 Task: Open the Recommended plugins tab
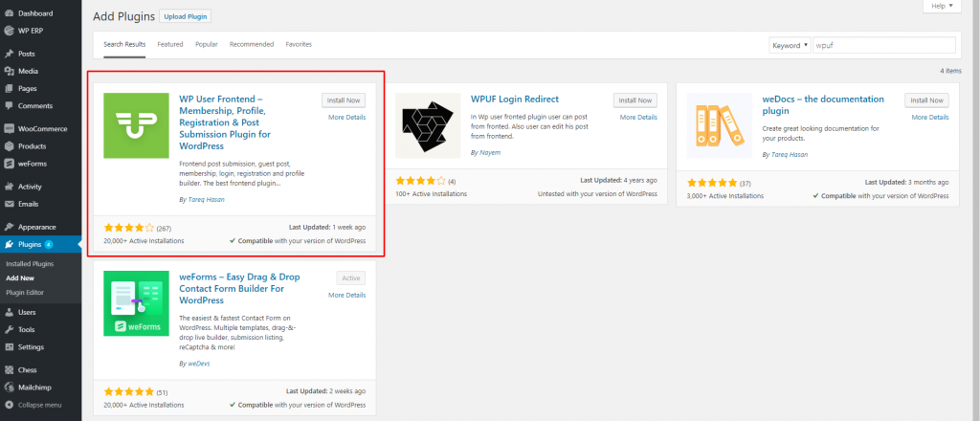pyautogui.click(x=252, y=44)
